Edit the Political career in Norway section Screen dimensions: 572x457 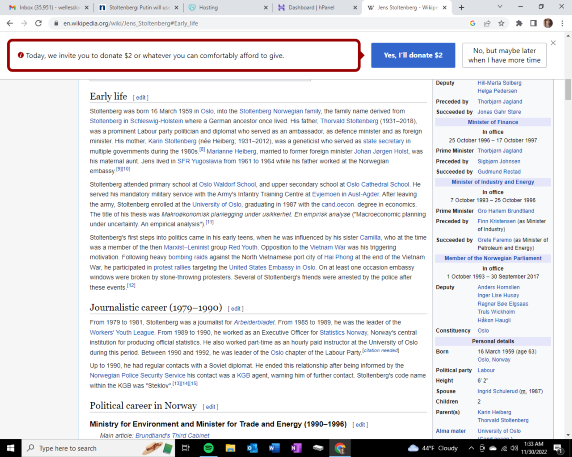coord(210,407)
